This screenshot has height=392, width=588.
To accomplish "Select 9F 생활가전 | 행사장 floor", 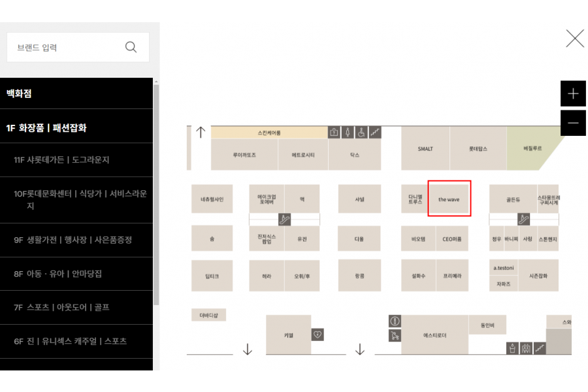I will point(76,240).
